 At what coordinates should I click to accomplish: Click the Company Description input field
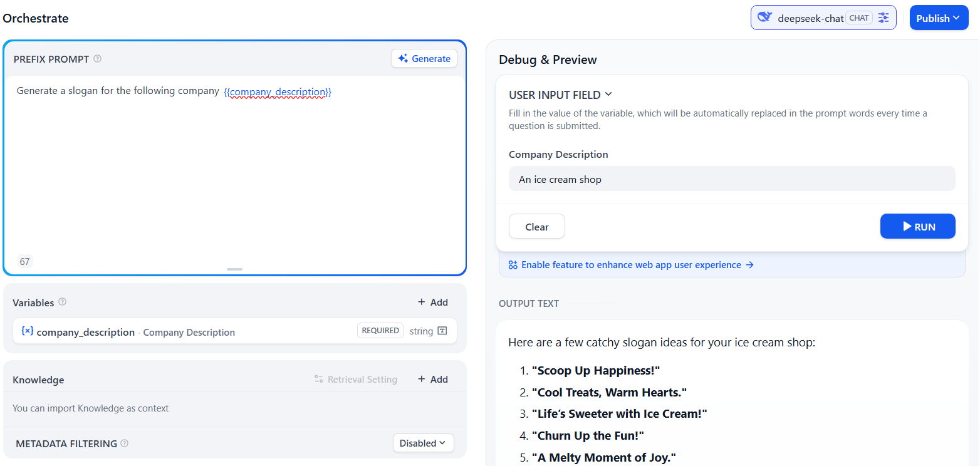pyautogui.click(x=732, y=179)
